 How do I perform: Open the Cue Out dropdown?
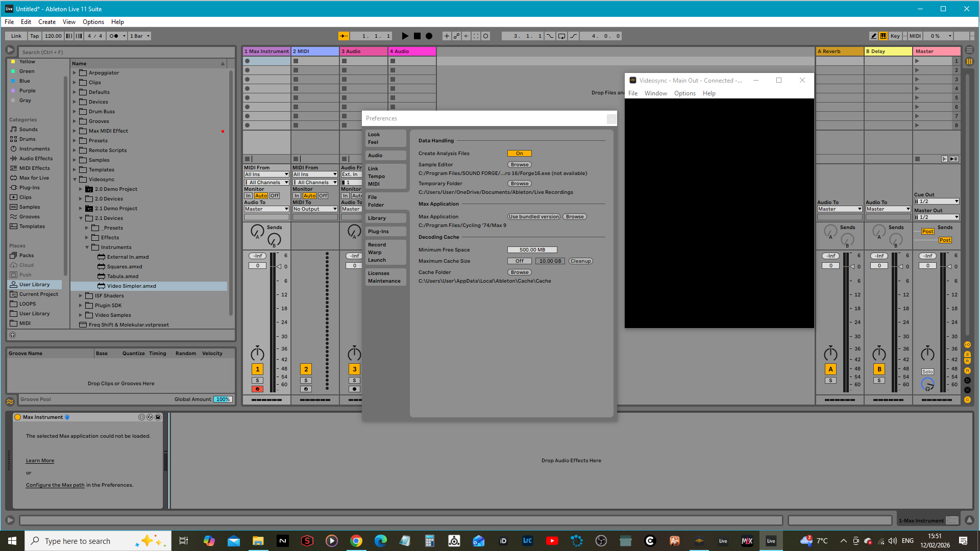937,202
